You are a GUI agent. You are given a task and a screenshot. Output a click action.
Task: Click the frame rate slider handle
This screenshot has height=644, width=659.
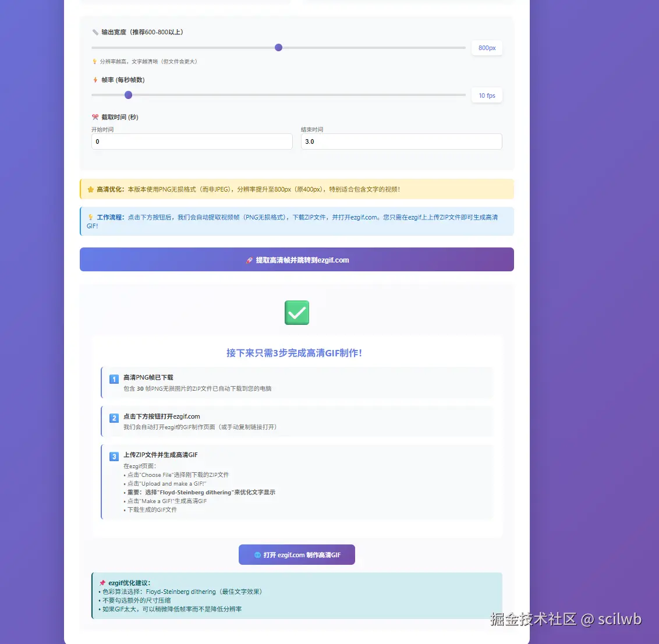[128, 95]
